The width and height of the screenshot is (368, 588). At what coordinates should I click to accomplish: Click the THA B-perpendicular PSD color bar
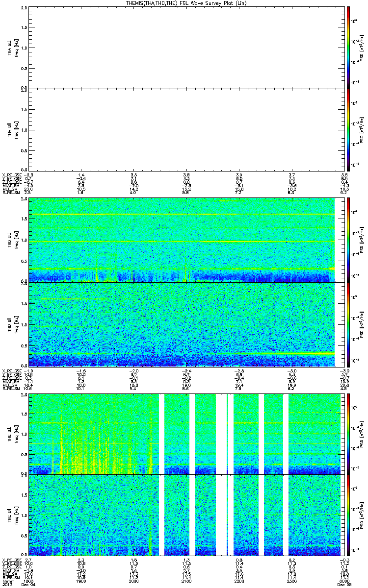coord(348,47)
